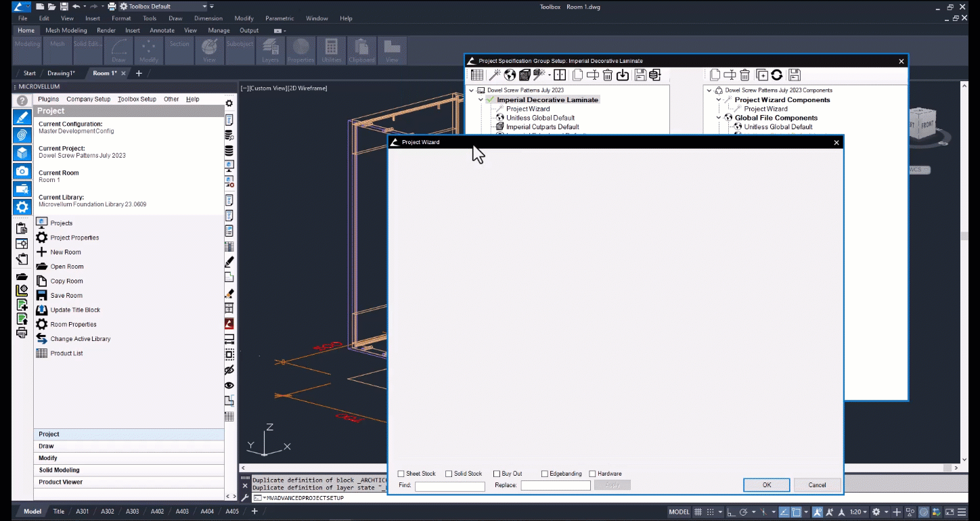Screen dimensions: 980x521
Task: Click the globe icon in specification toolbar
Action: [x=510, y=75]
